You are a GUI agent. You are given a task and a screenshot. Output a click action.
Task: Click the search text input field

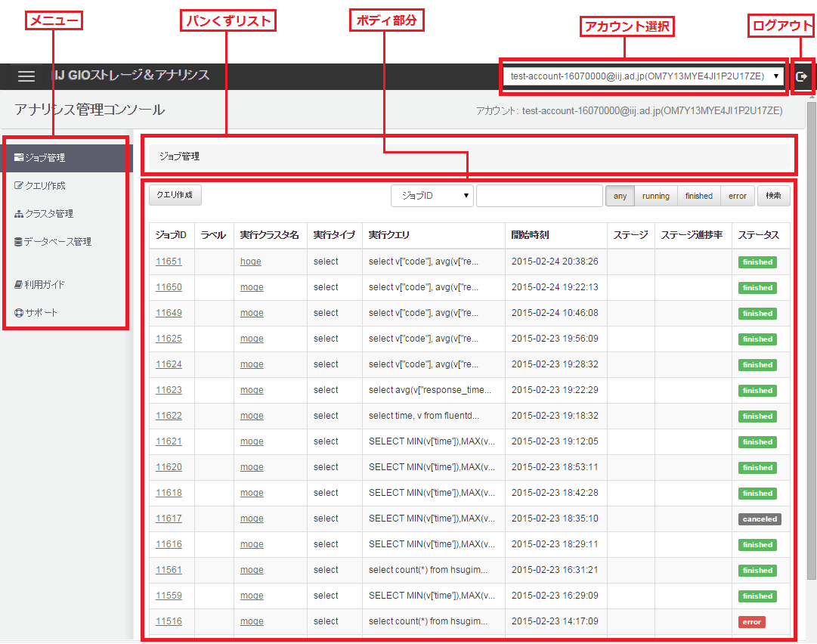coord(540,196)
